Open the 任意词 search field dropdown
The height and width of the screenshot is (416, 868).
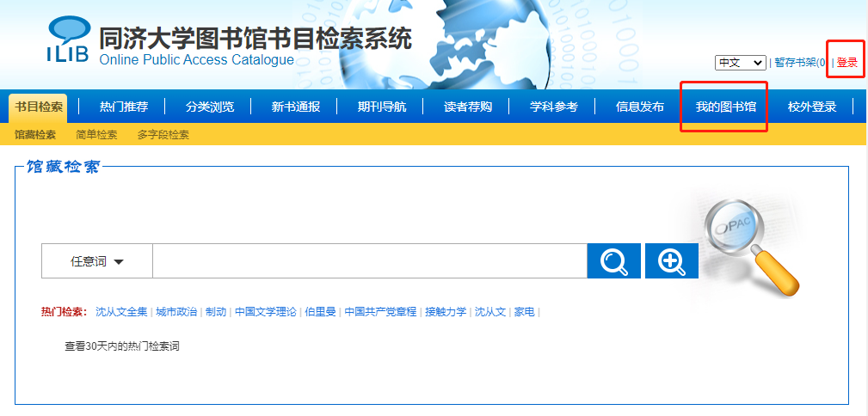97,261
